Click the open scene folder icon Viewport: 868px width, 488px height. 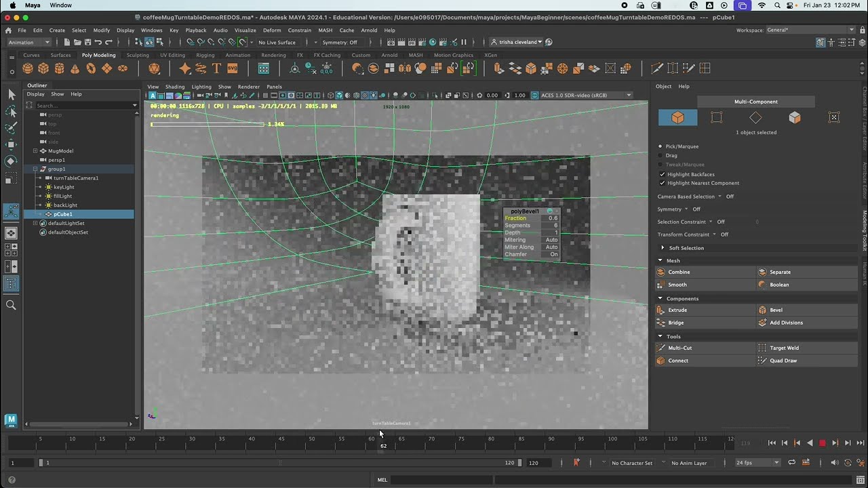click(77, 42)
